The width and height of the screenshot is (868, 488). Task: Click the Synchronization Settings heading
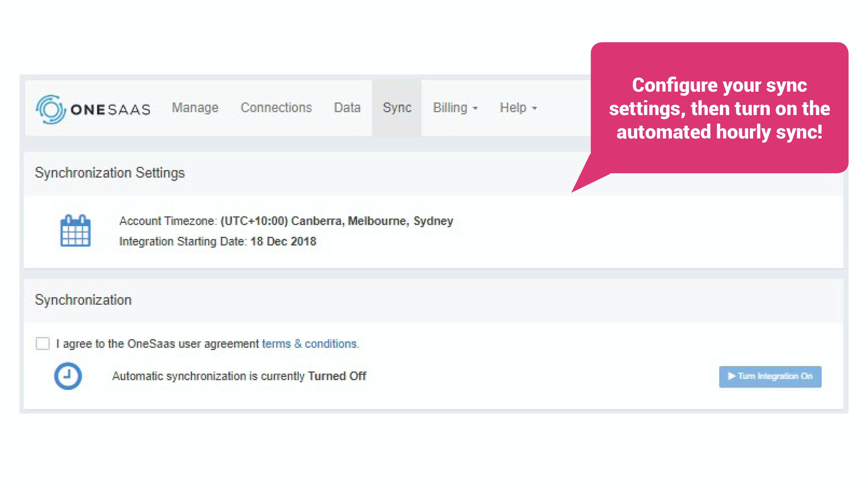point(110,173)
